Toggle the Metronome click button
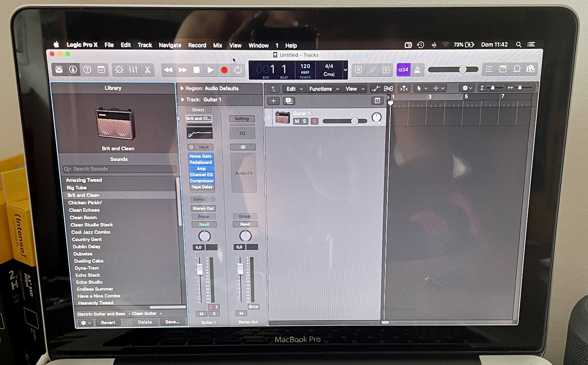 click(x=417, y=70)
